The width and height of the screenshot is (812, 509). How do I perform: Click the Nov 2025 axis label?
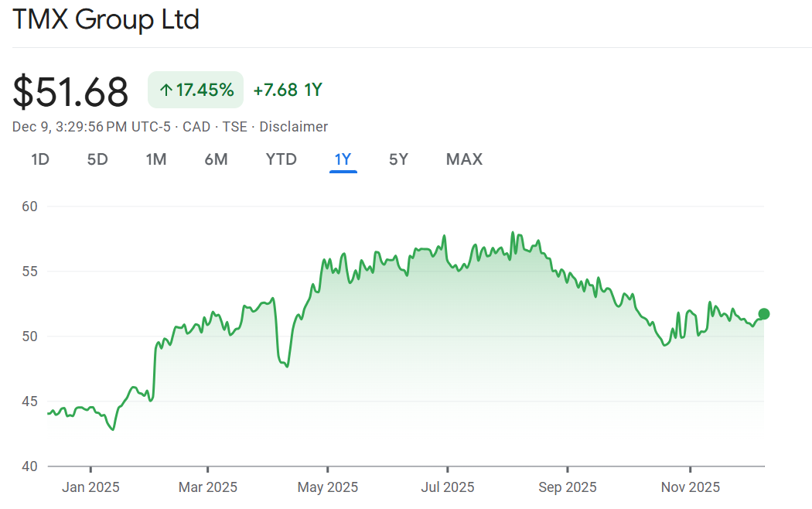[x=690, y=487]
